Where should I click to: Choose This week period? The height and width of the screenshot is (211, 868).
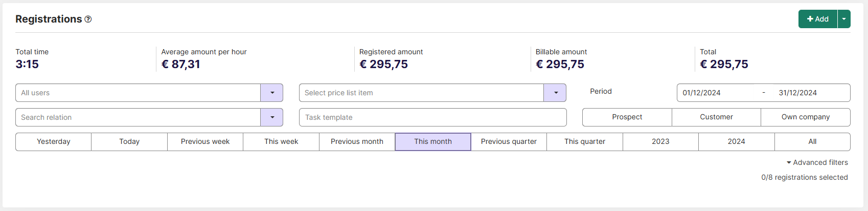pos(281,141)
